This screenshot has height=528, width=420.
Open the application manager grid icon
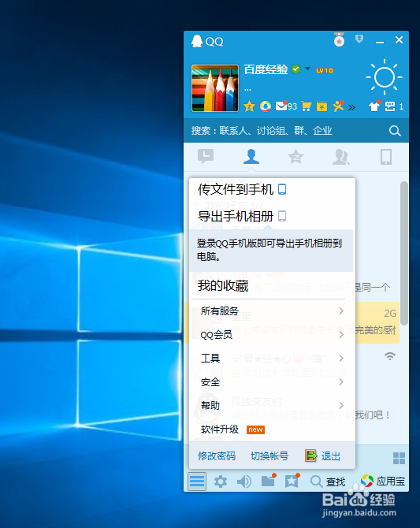pos(399,458)
